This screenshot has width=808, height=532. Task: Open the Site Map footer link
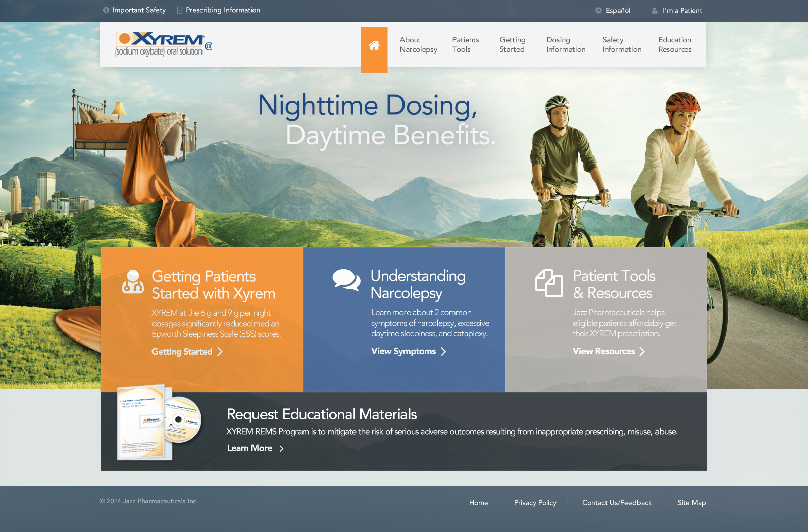coord(692,503)
